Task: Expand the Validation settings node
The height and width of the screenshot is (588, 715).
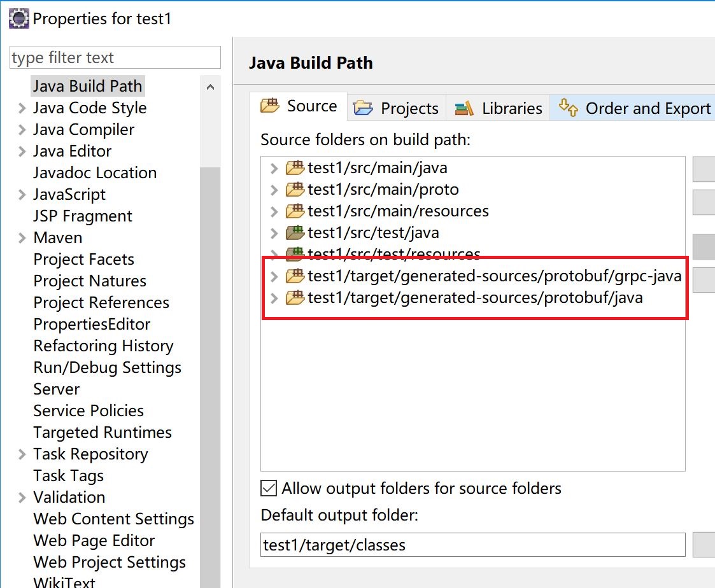Action: (x=22, y=498)
